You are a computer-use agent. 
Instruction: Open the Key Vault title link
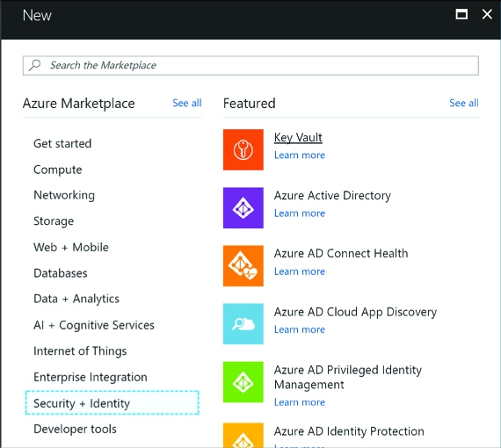click(x=298, y=138)
